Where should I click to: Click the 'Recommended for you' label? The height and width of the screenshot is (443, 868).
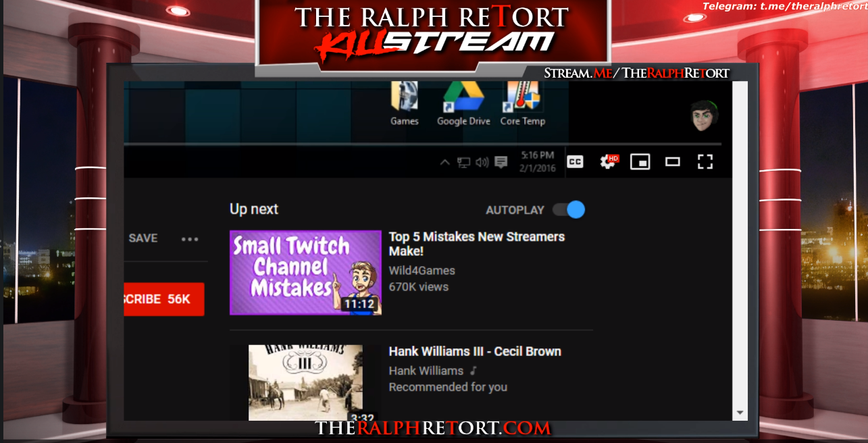(x=448, y=387)
